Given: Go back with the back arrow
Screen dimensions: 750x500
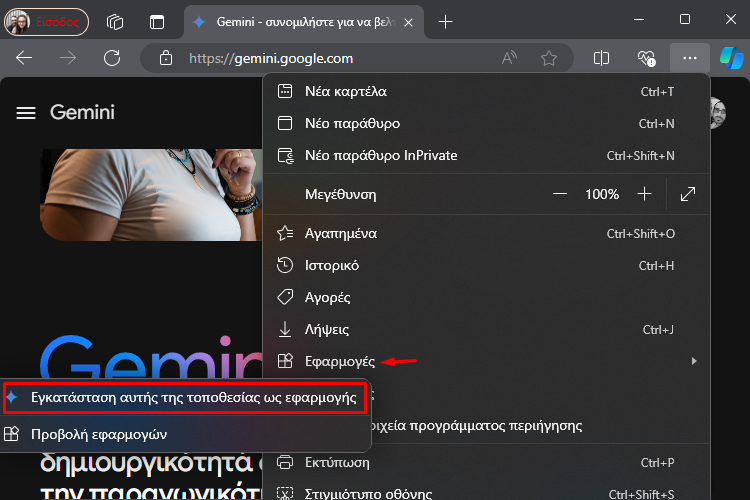Looking at the screenshot, I should point(24,58).
